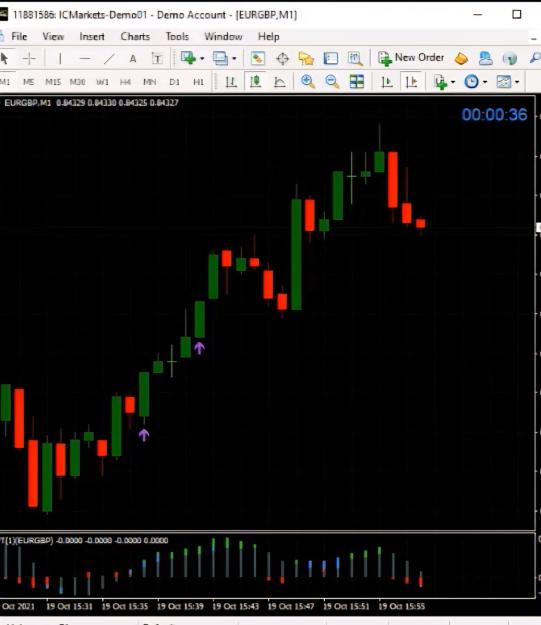Viewport: 541px width, 625px height.
Task: Switch chart to line chart style
Action: tap(280, 82)
